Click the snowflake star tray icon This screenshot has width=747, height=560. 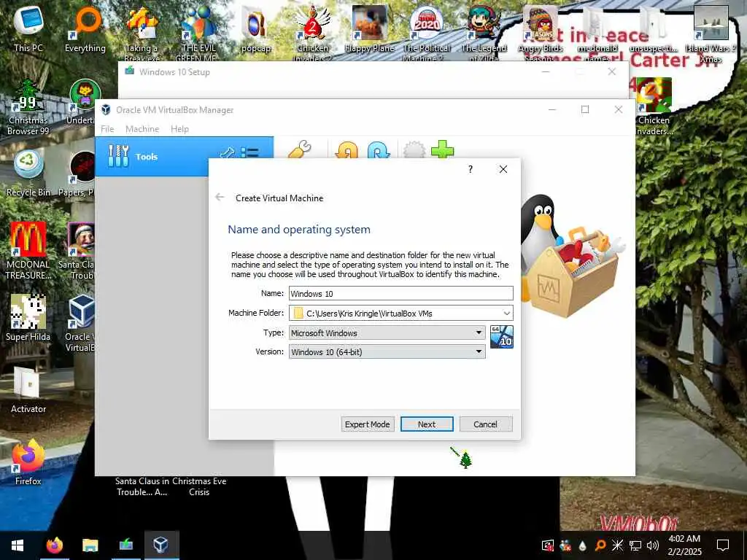pos(617,545)
